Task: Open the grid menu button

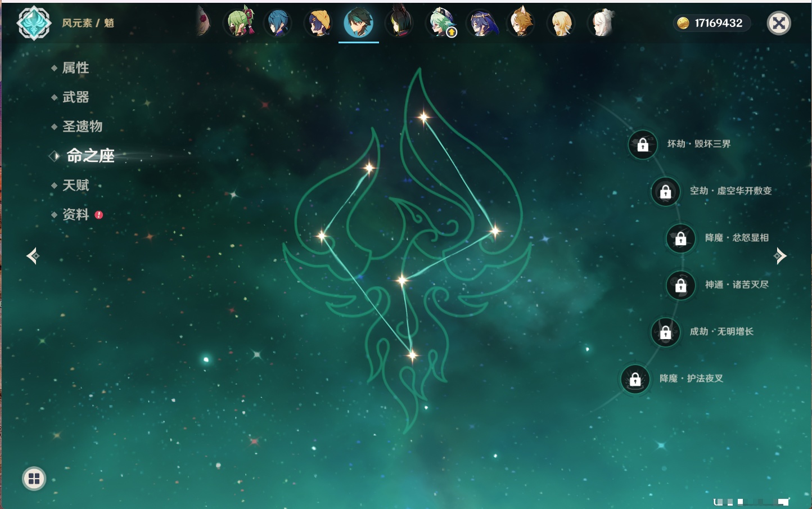Action: 34,479
